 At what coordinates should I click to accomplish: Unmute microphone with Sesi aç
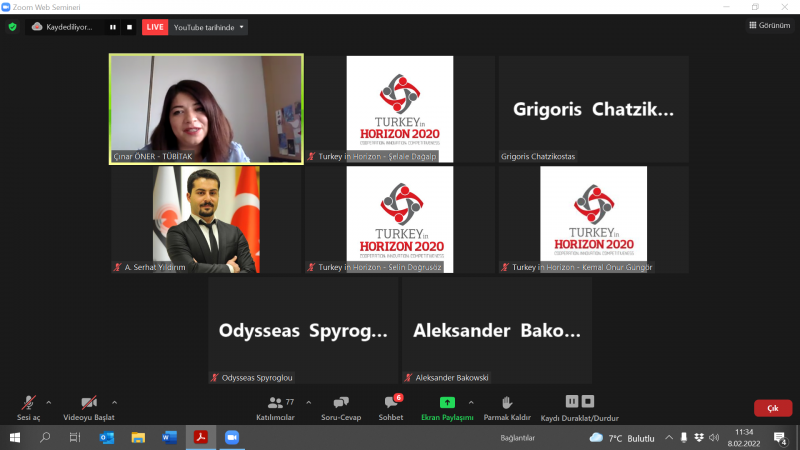[29, 408]
